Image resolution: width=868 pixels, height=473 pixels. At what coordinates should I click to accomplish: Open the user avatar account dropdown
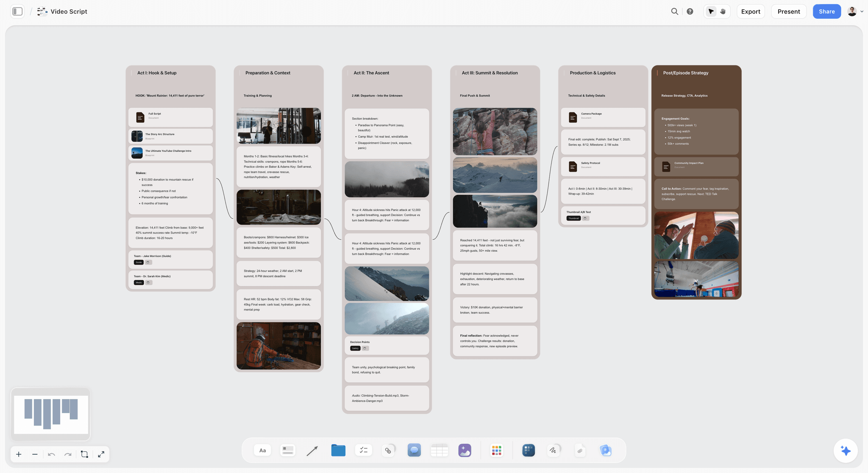click(x=855, y=11)
